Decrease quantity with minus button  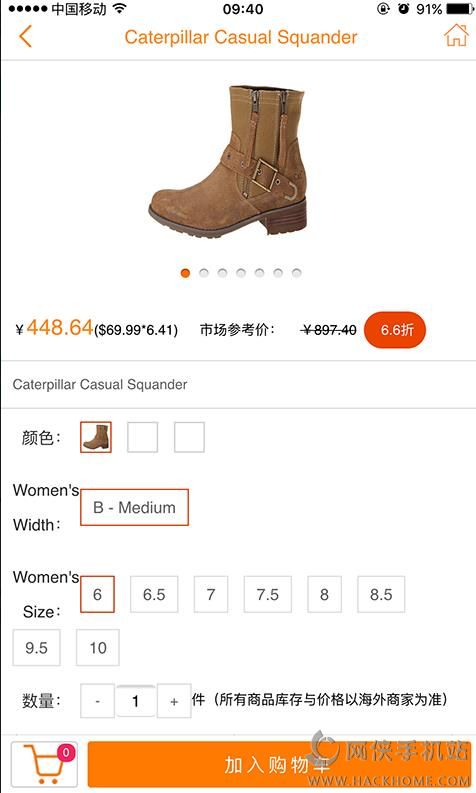[x=98, y=701]
